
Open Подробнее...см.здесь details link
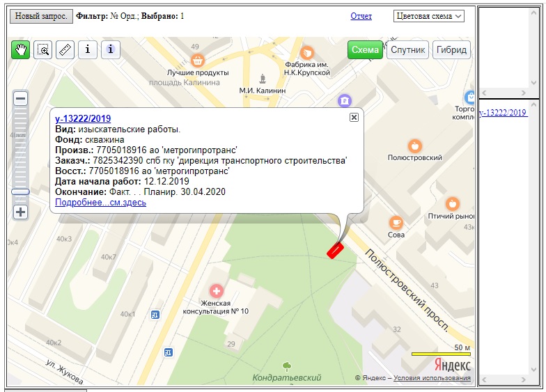(100, 203)
